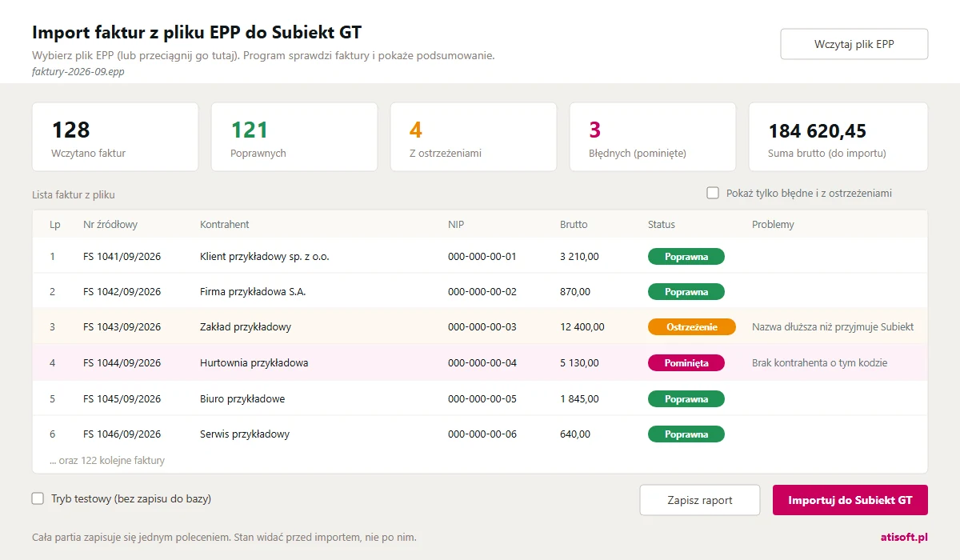Viewport: 960px width, 560px height.
Task: Click the Suma brutto summary card
Action: tap(838, 137)
